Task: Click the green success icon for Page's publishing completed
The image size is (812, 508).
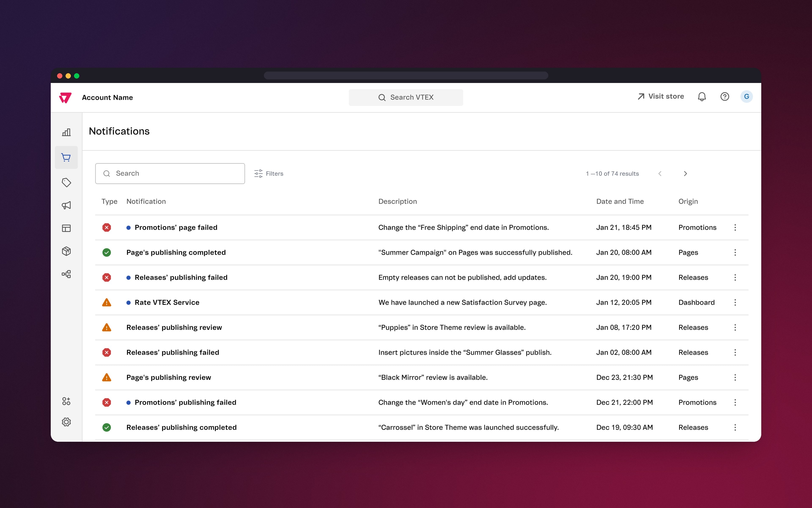Action: click(107, 252)
